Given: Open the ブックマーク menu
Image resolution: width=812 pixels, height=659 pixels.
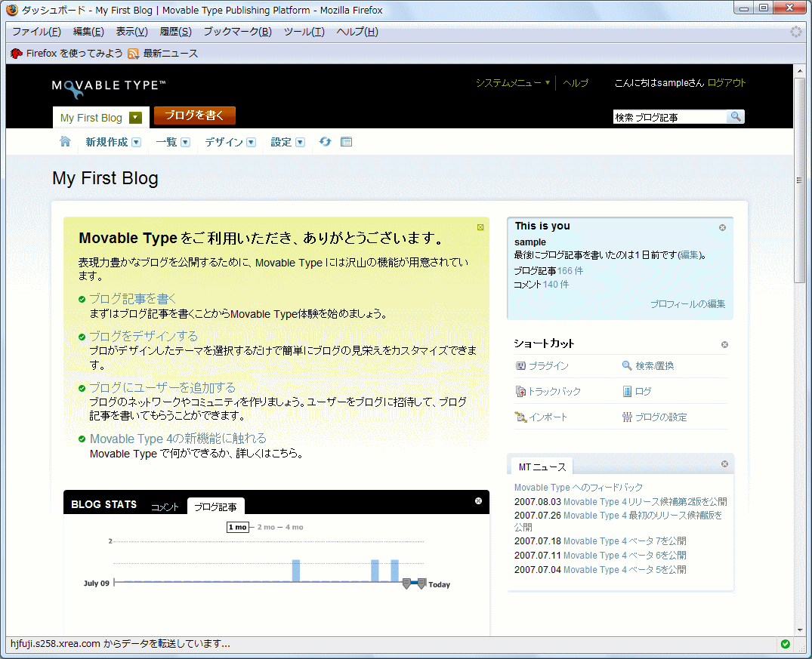Looking at the screenshot, I should tap(238, 32).
